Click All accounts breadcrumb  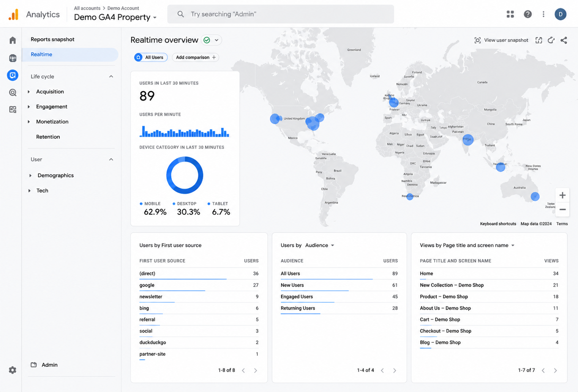pyautogui.click(x=87, y=8)
